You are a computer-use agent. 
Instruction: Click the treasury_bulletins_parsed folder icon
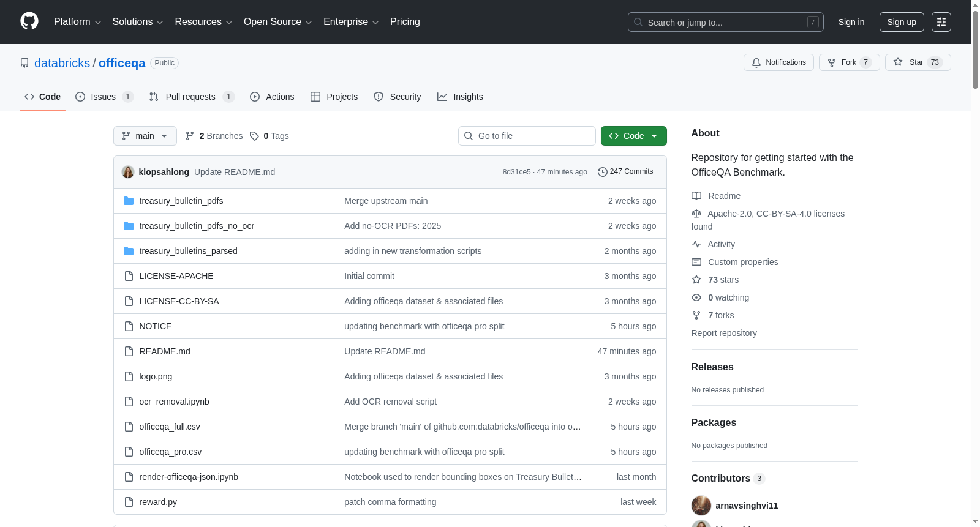[x=129, y=251]
